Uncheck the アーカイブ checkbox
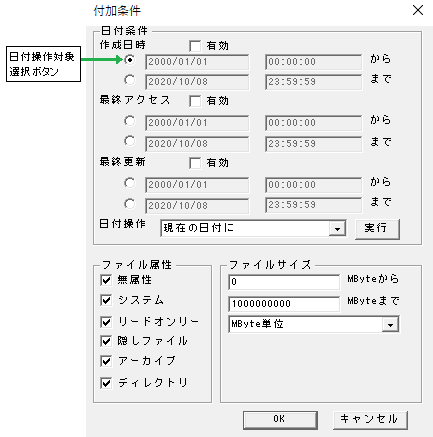 pos(106,361)
